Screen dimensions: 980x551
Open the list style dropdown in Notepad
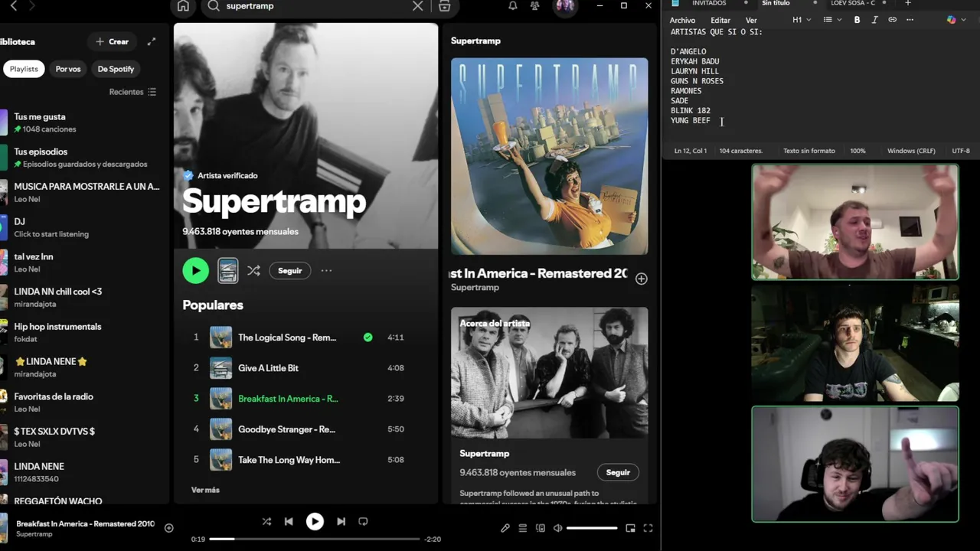[832, 20]
